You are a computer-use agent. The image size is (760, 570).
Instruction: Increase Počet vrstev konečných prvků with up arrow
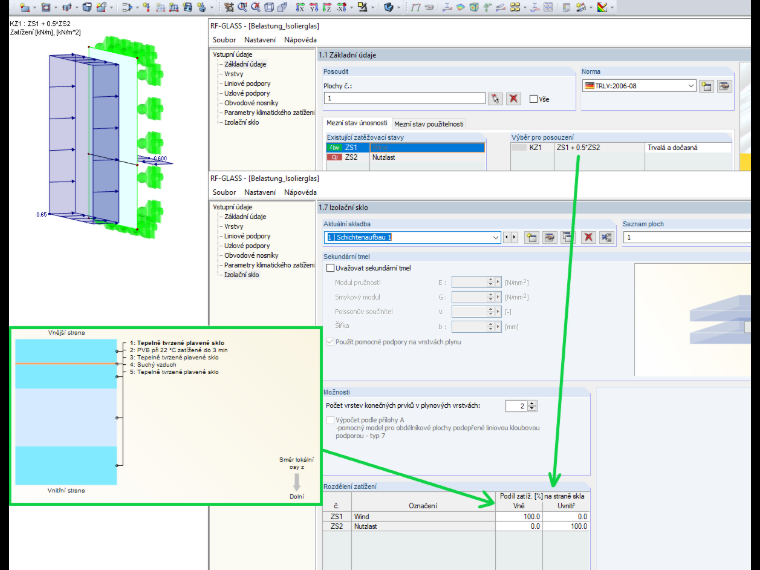tap(532, 403)
